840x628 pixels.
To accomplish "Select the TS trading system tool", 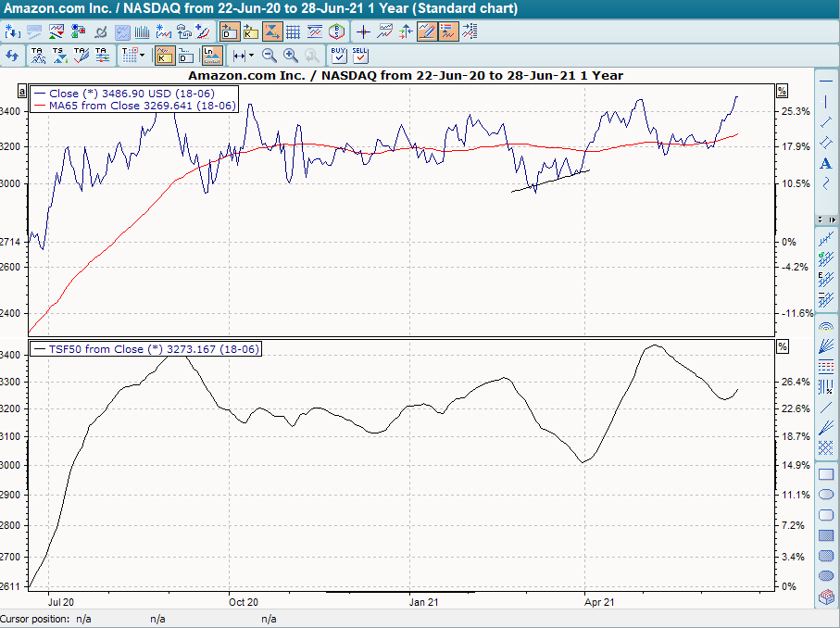I will [x=57, y=56].
